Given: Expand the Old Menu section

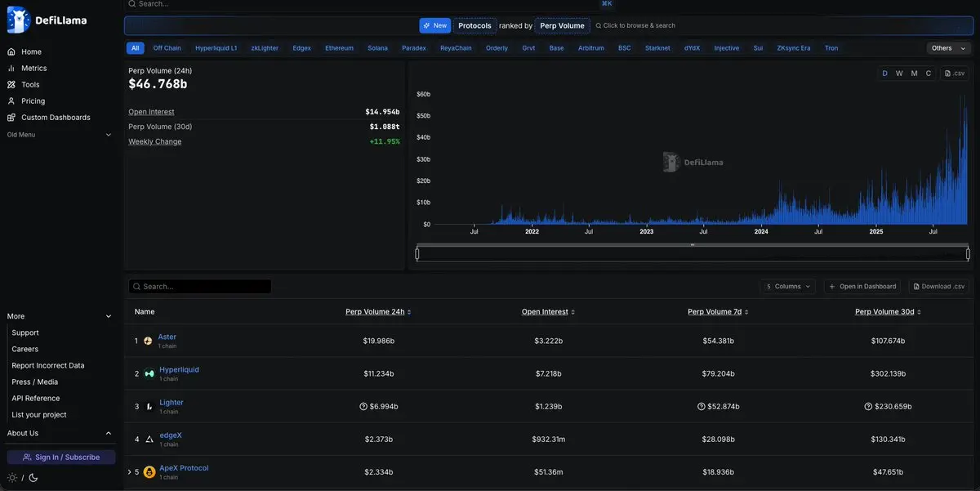Looking at the screenshot, I should 60,134.
